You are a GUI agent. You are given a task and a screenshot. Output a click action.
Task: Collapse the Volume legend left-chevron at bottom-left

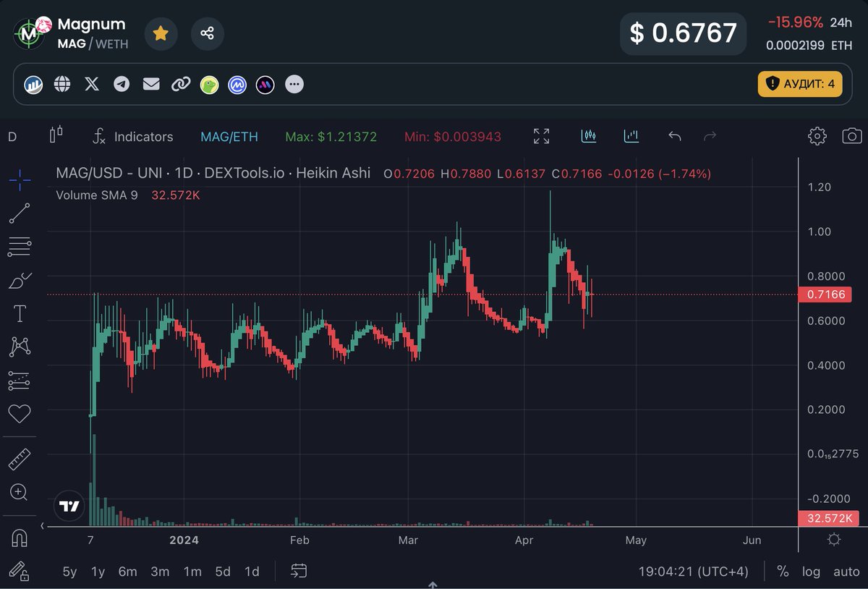[42, 525]
